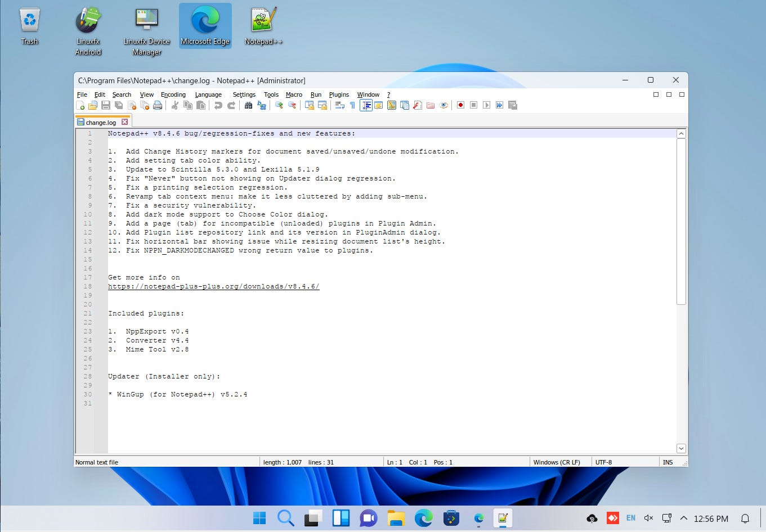Open the Plugins menu
The height and width of the screenshot is (532, 766).
click(339, 94)
